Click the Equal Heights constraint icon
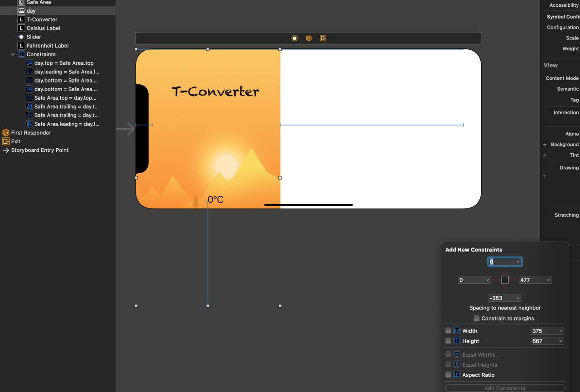The image size is (580, 392). pyautogui.click(x=457, y=364)
